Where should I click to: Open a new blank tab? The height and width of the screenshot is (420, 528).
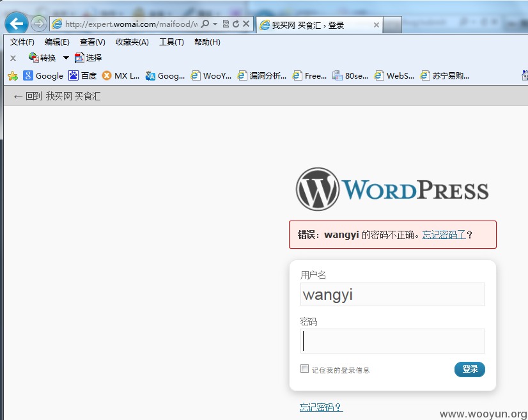[392, 26]
